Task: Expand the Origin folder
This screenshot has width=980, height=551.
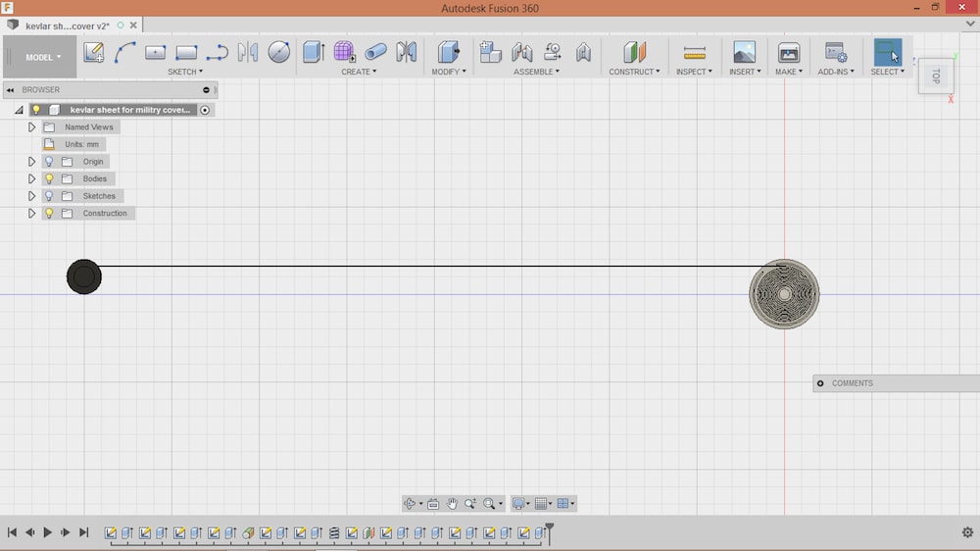Action: click(x=31, y=162)
